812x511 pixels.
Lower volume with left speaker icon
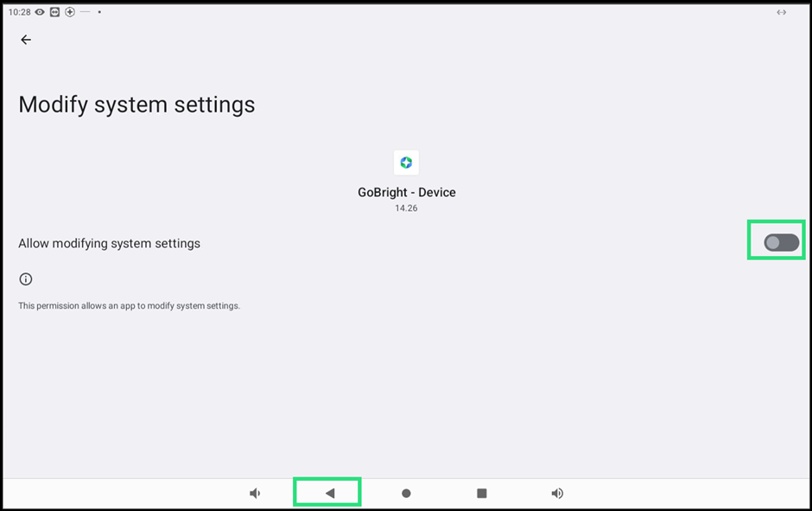(x=255, y=494)
